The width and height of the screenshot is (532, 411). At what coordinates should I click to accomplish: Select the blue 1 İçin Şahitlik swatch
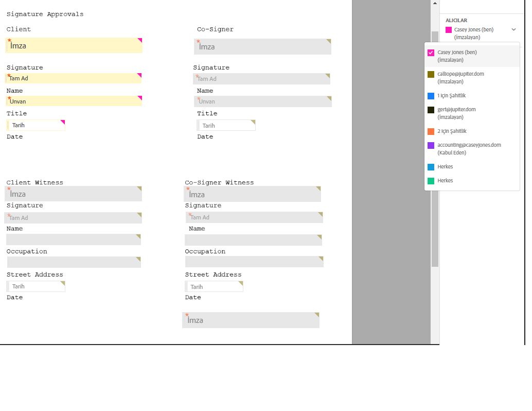click(431, 96)
